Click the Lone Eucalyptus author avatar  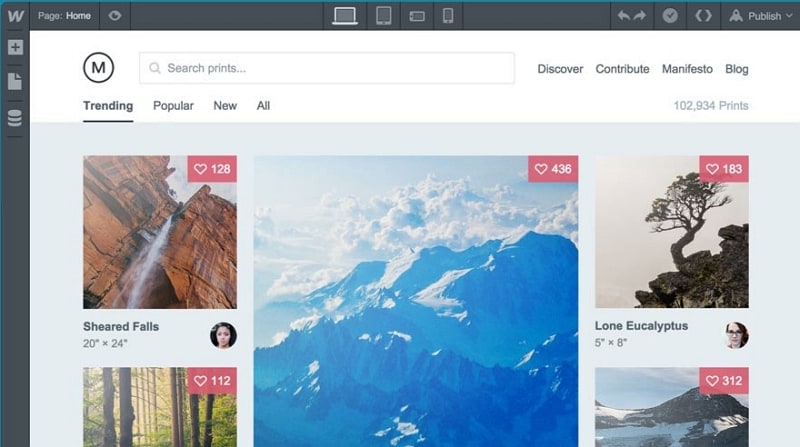coord(736,335)
